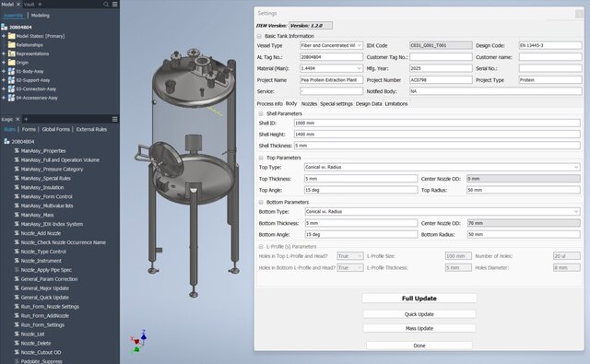Click the 20804804 root assembly icon in Model tree
This screenshot has height=364, width=590.
coord(4,27)
